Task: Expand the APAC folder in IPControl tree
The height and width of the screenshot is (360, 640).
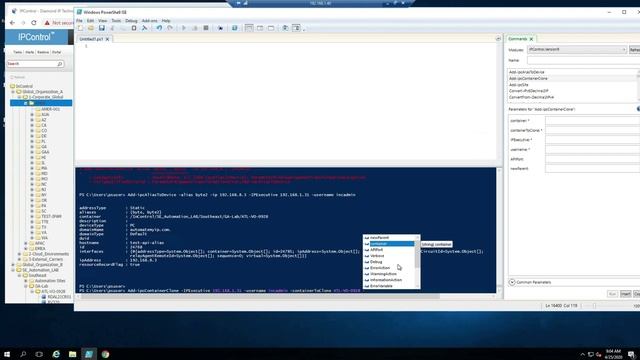Action: pos(26,243)
